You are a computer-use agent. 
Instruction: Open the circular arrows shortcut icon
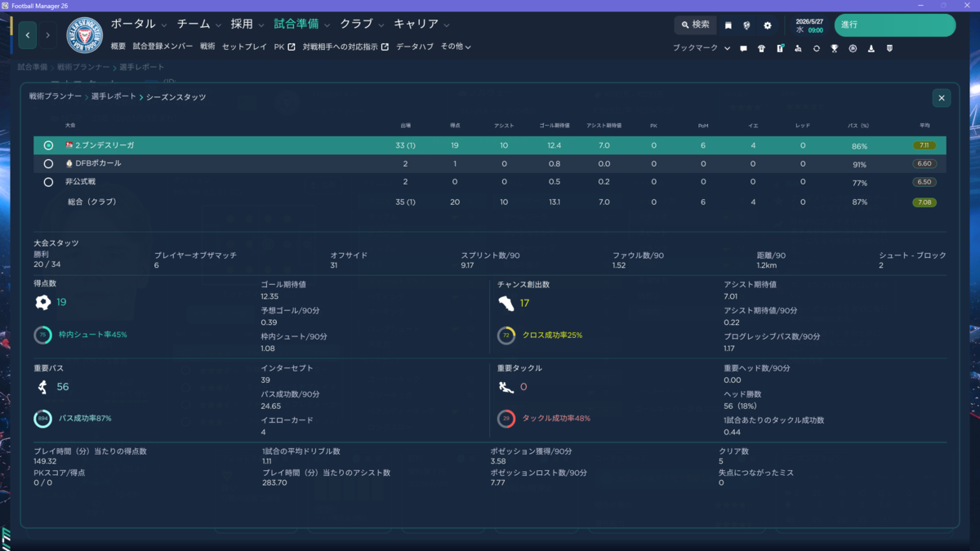point(816,48)
